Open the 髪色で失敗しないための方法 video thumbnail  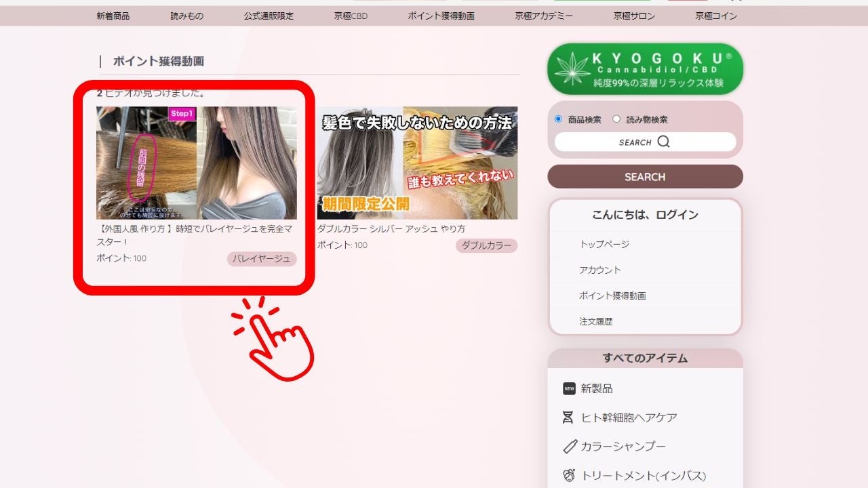coord(417,163)
